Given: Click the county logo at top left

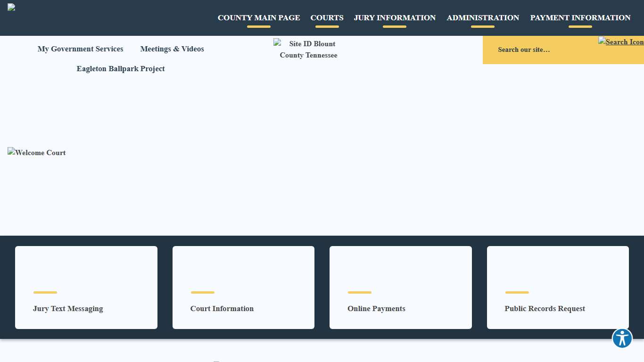Looking at the screenshot, I should click(11, 7).
